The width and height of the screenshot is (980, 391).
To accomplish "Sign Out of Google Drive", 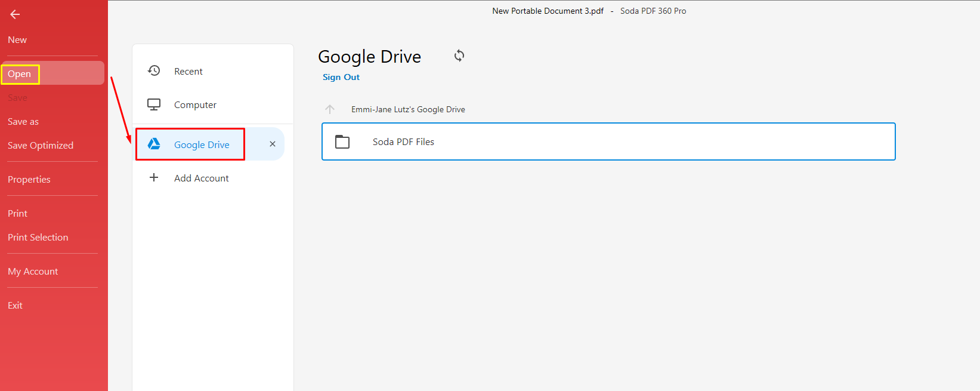I will (341, 77).
